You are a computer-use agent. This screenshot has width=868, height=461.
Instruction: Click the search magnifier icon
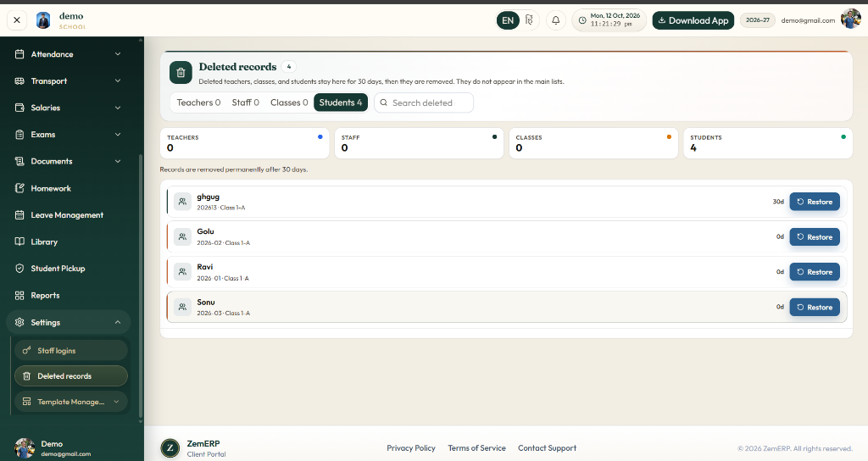(x=384, y=103)
